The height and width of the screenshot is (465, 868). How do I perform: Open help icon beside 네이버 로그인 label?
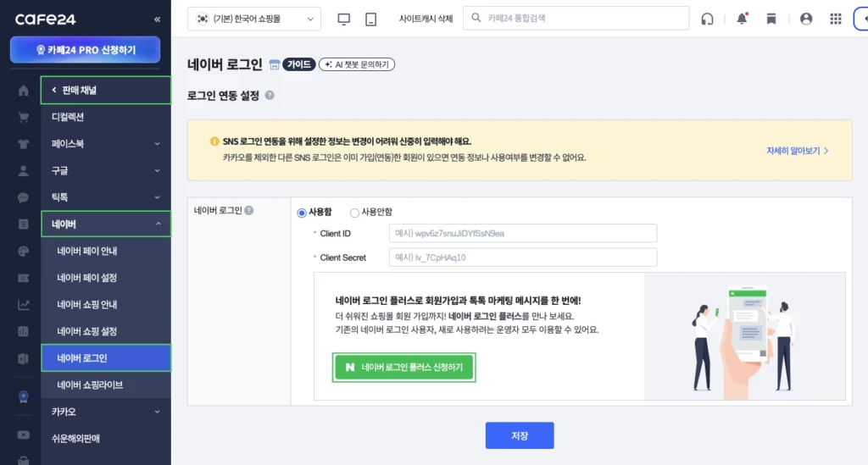pos(249,211)
